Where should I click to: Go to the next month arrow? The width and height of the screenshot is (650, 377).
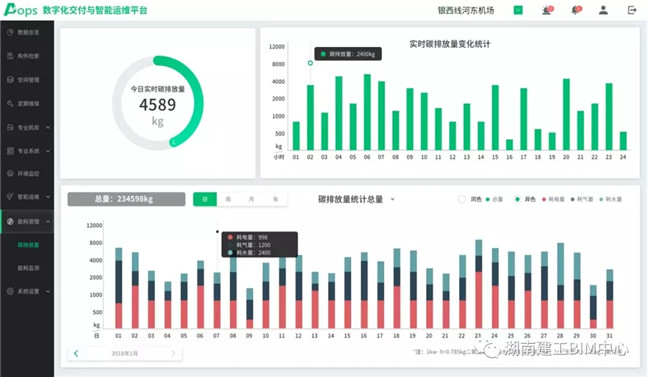[x=173, y=353]
